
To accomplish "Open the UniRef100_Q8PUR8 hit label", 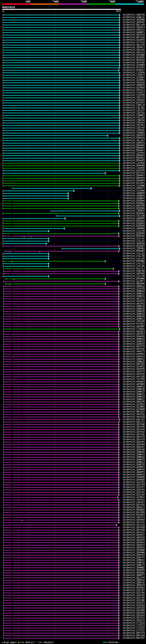I will click(133, 274).
